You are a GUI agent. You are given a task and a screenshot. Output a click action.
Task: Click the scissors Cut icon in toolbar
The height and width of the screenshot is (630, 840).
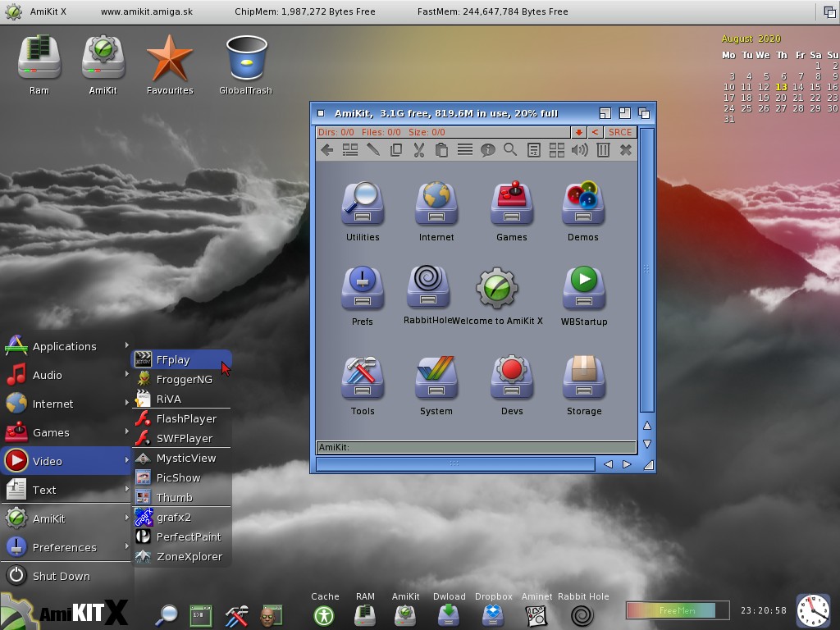pos(418,149)
